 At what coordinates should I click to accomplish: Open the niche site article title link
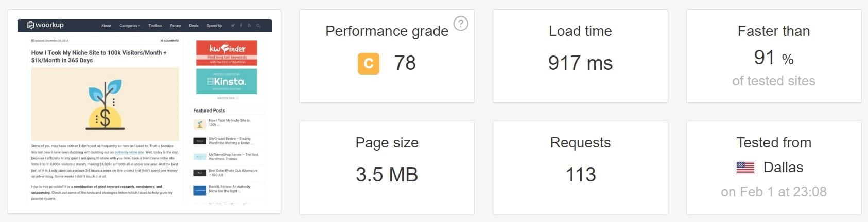click(x=99, y=57)
